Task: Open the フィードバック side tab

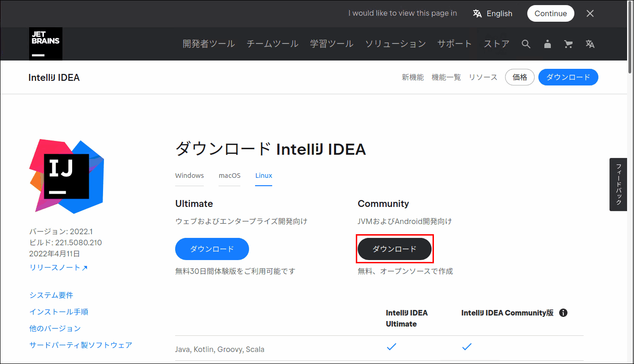Action: click(x=618, y=184)
